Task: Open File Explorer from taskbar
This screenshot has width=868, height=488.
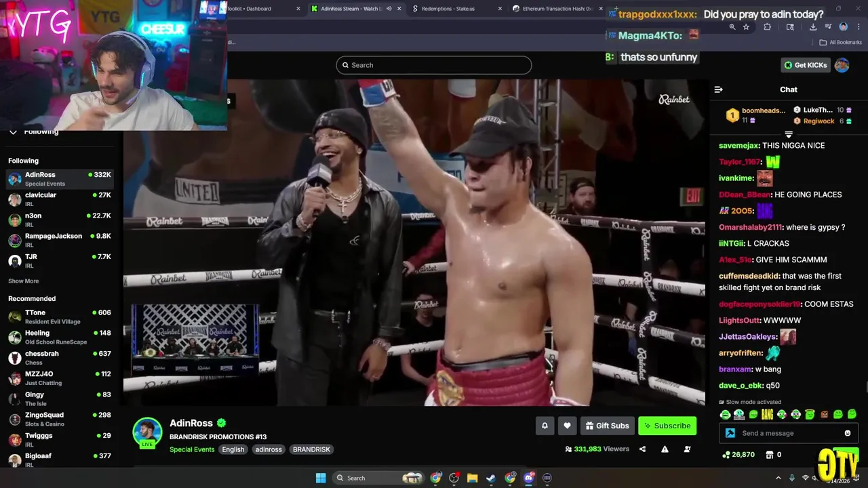Action: (473, 478)
